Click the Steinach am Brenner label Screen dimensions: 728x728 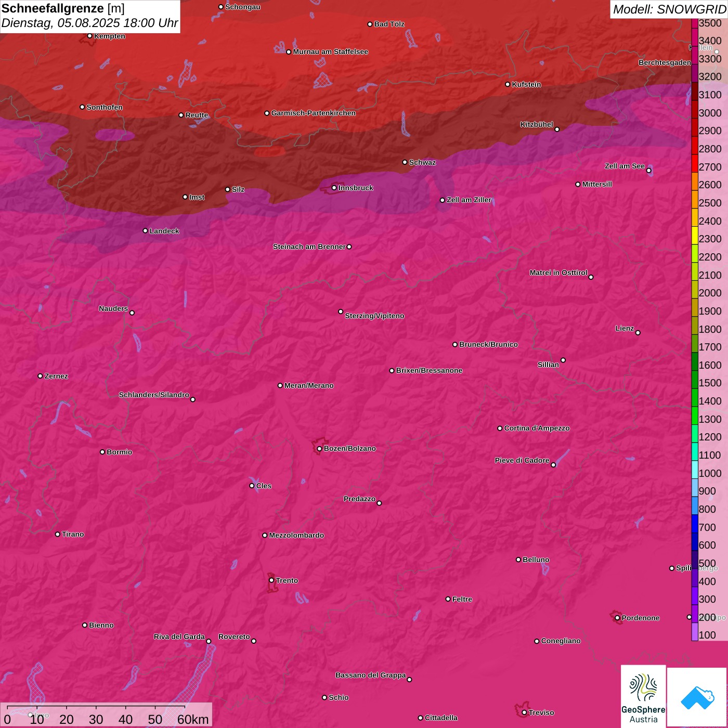point(309,246)
